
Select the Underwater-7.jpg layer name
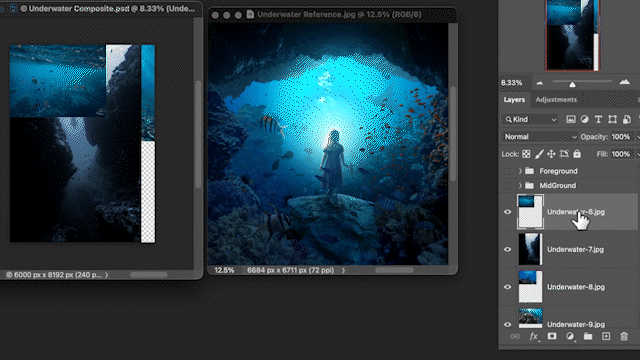click(x=575, y=249)
